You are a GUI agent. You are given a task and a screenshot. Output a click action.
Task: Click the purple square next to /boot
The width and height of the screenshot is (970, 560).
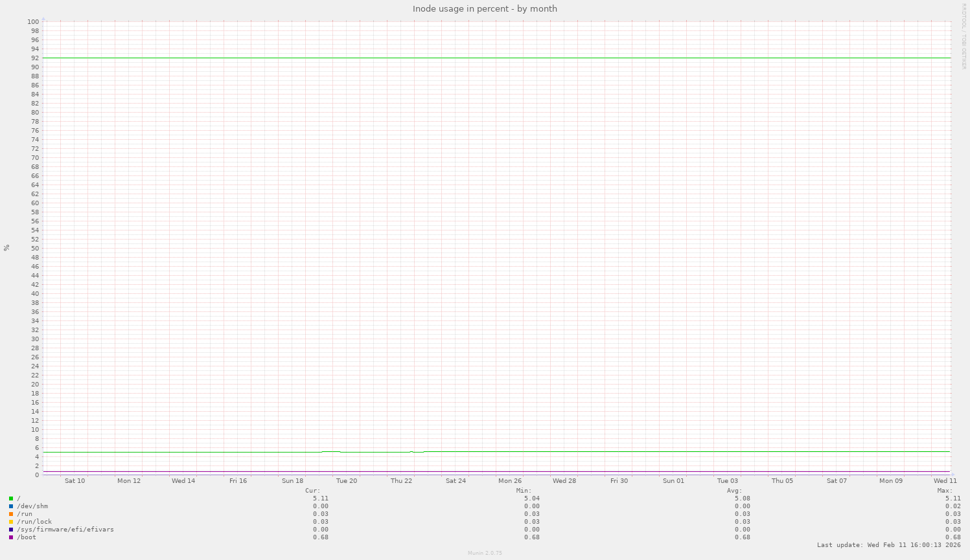pos(10,537)
